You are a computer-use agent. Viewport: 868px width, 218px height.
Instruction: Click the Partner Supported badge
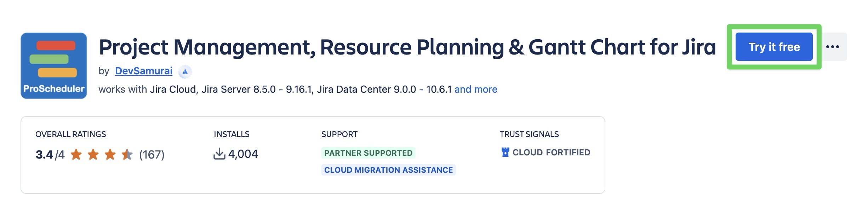(x=368, y=153)
